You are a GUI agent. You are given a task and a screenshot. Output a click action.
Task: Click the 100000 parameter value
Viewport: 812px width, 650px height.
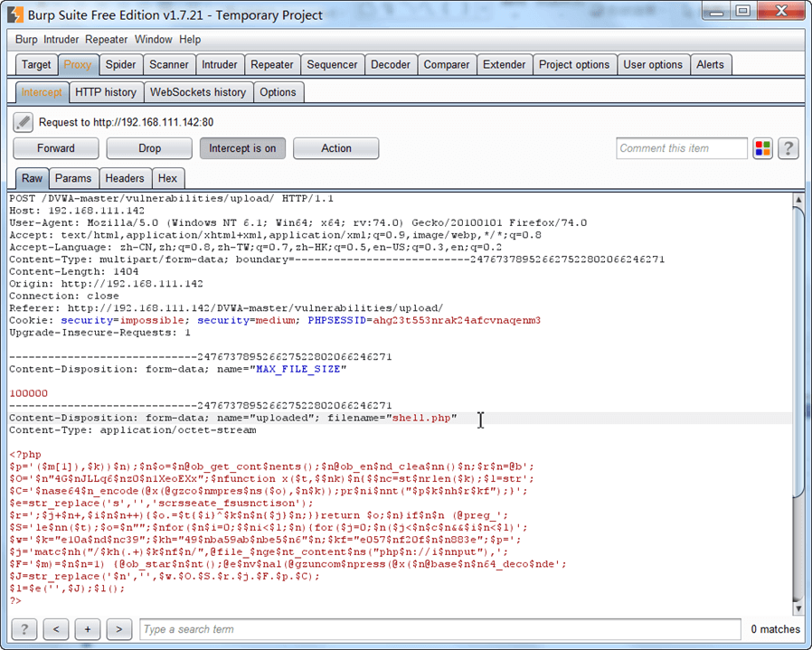(x=28, y=393)
